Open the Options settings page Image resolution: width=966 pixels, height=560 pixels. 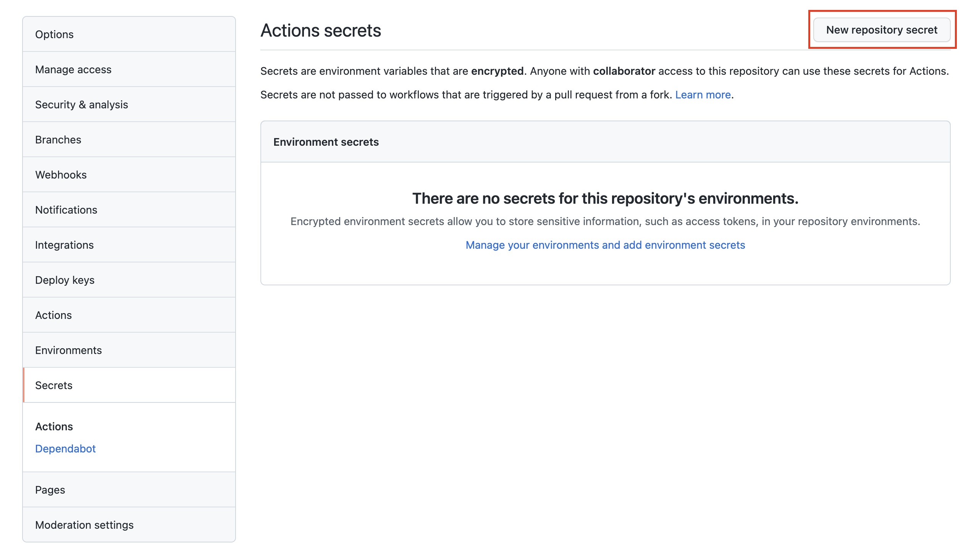pyautogui.click(x=55, y=34)
